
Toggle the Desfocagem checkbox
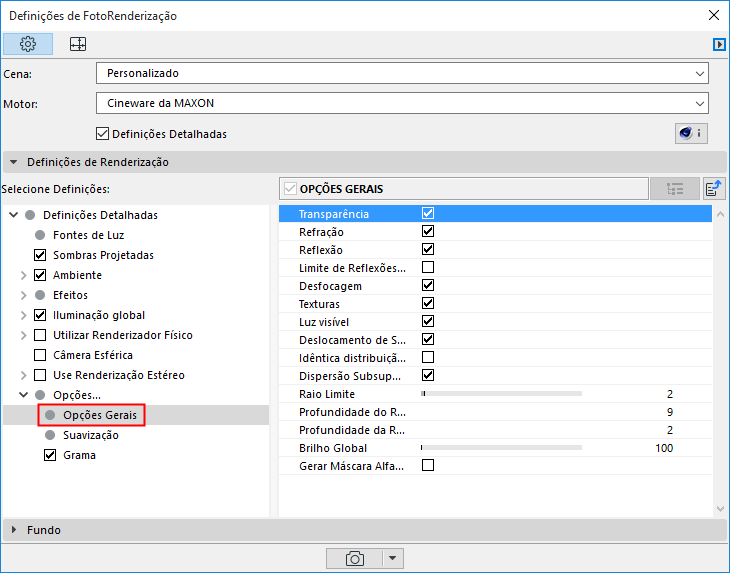coord(428,285)
